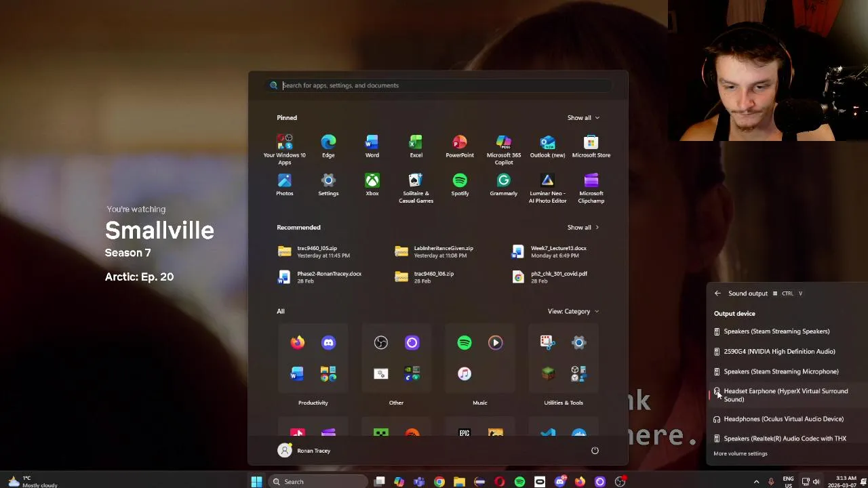Open OBS Studio in the Other category
Screen dimensions: 868x488
click(380, 342)
